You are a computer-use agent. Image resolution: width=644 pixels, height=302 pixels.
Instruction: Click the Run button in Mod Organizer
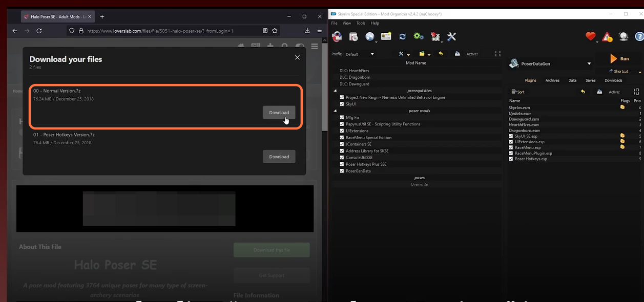620,59
